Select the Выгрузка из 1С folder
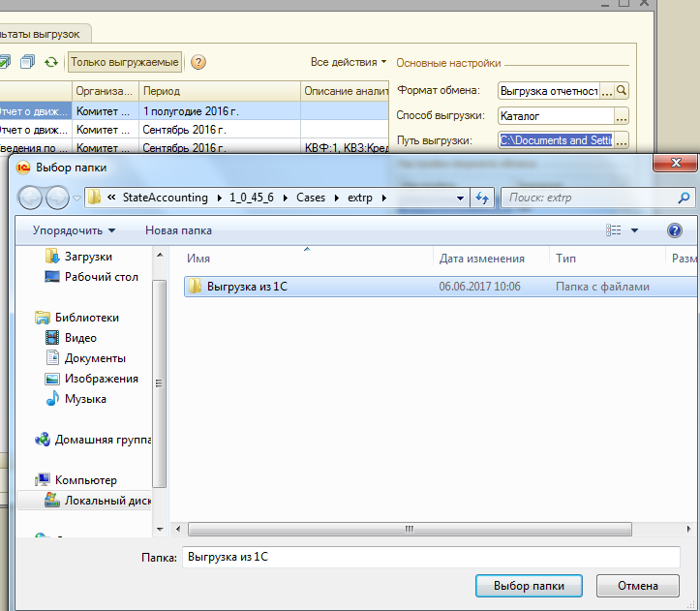Screen dimensions: 700x611 point(441,287)
